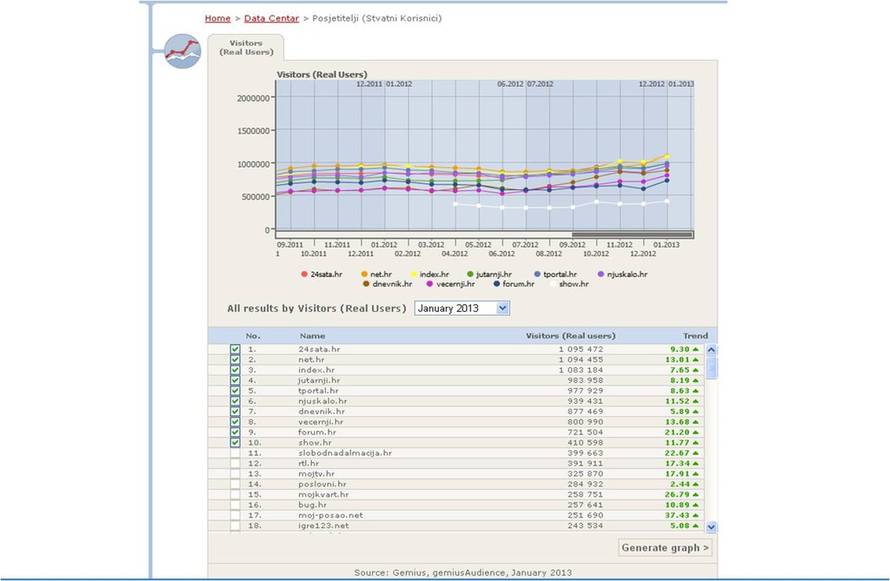Click the scroll down arrow in results table

711,526
